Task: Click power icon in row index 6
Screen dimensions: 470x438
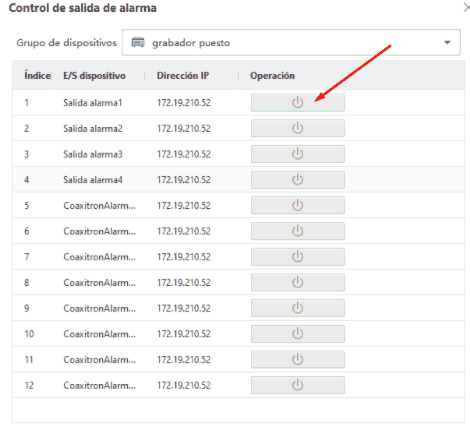Action: [298, 231]
